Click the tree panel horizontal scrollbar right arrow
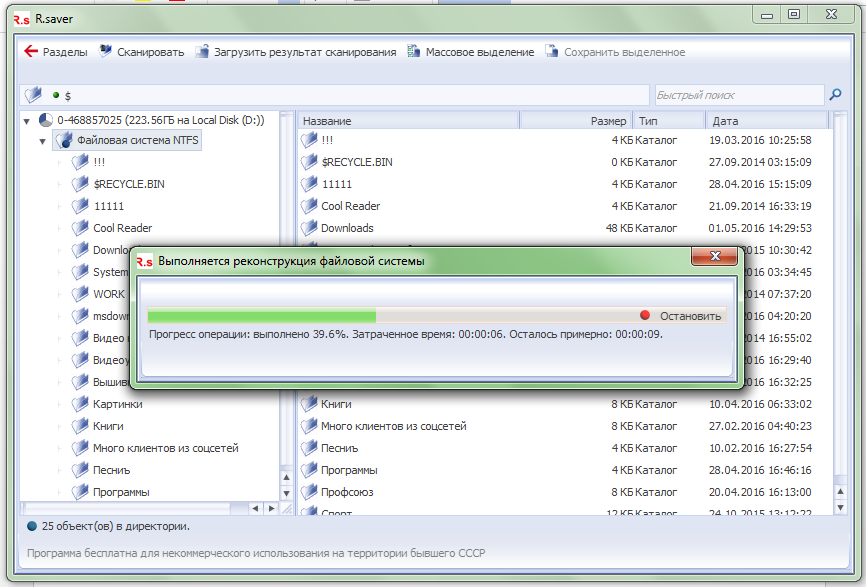 271,508
